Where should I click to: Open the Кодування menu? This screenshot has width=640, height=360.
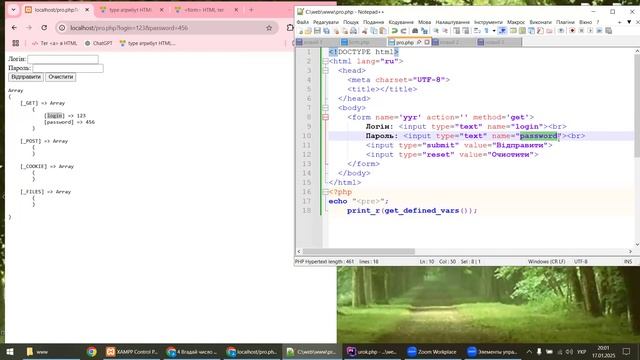[x=401, y=22]
